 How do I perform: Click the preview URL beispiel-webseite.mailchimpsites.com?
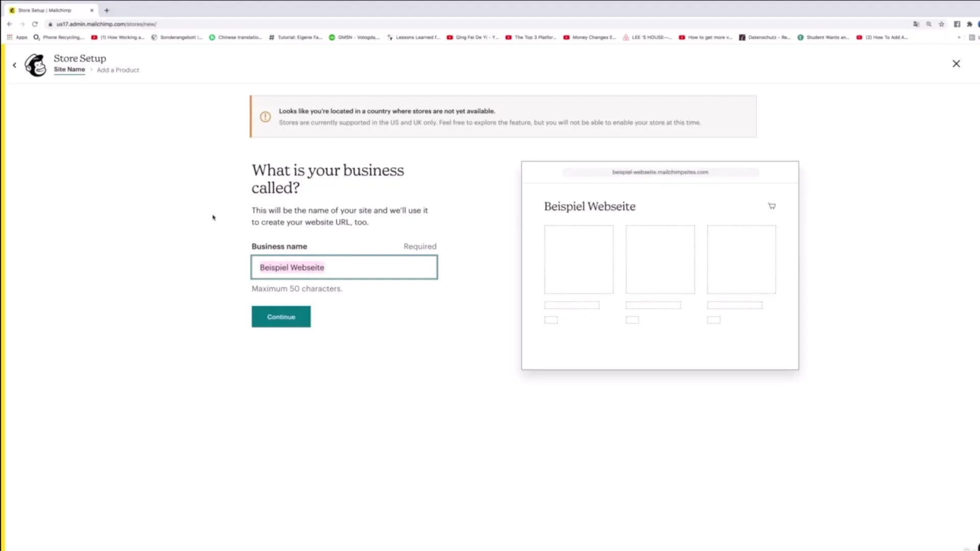(660, 172)
